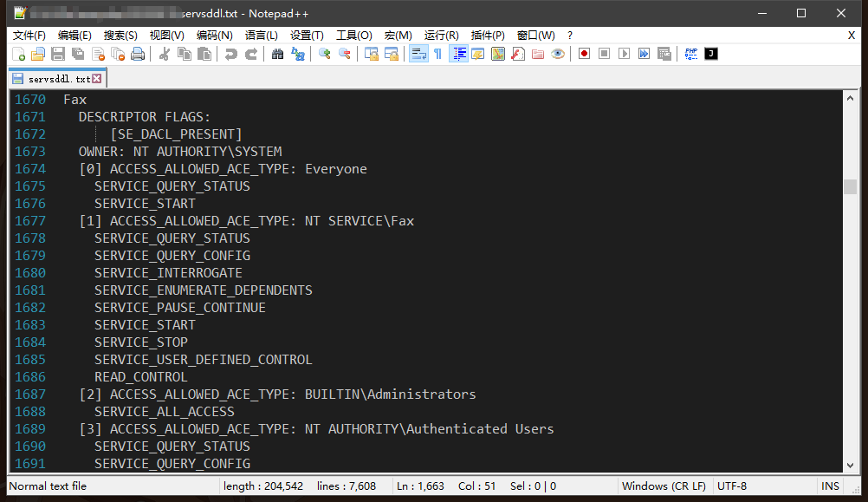Close the servsddl.txt tab
This screenshot has width=868, height=502.
pos(97,79)
